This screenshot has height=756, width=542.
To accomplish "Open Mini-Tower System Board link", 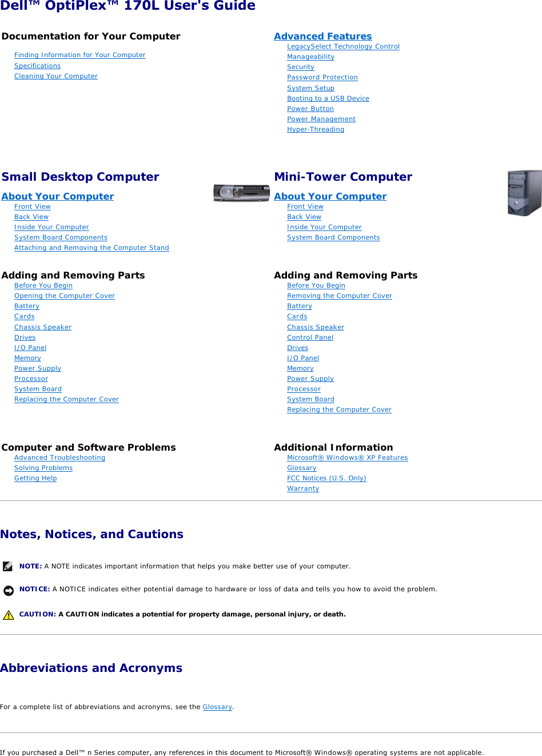I will (x=310, y=399).
